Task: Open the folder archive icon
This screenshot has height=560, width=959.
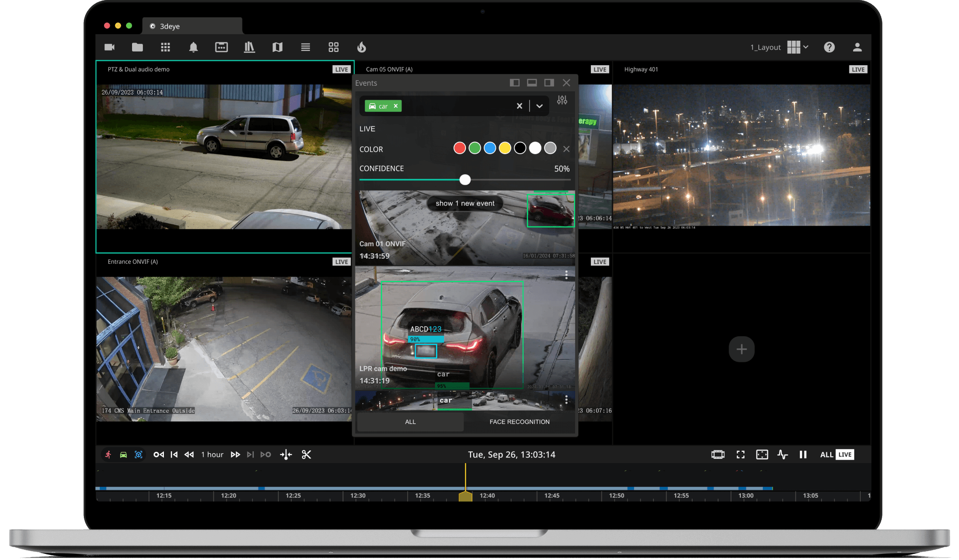Action: (137, 47)
